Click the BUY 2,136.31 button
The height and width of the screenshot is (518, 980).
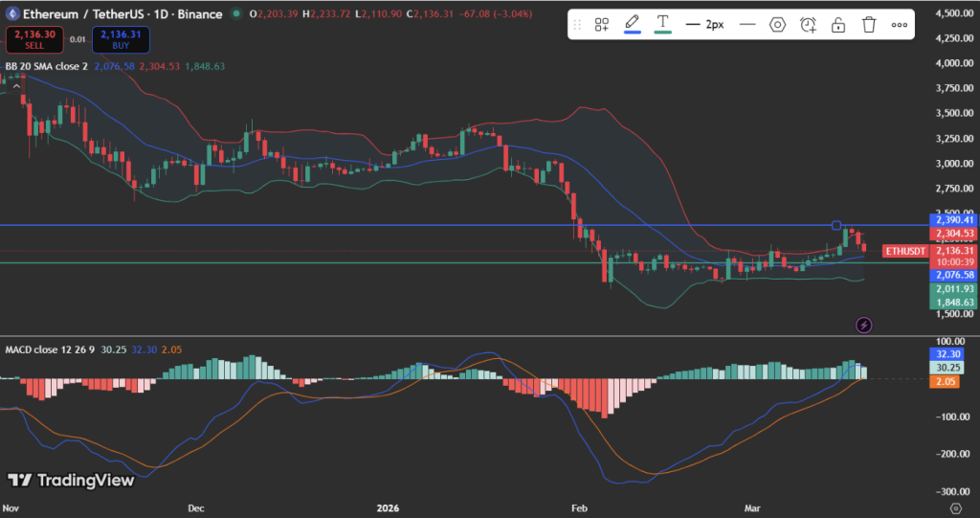pos(119,39)
